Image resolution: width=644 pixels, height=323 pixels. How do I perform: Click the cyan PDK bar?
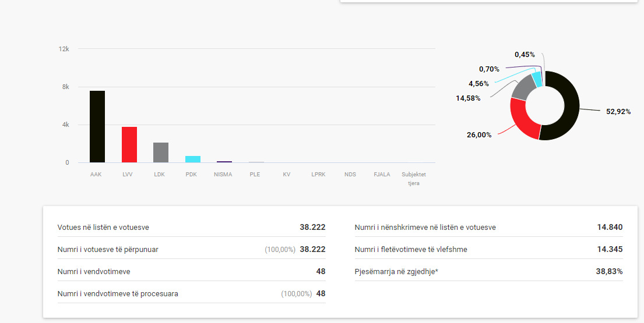point(192,159)
